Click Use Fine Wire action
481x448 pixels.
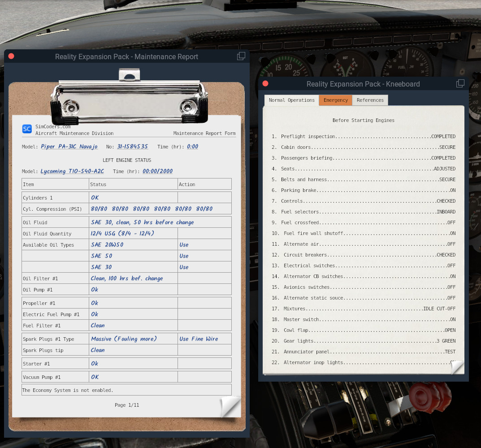199,339
